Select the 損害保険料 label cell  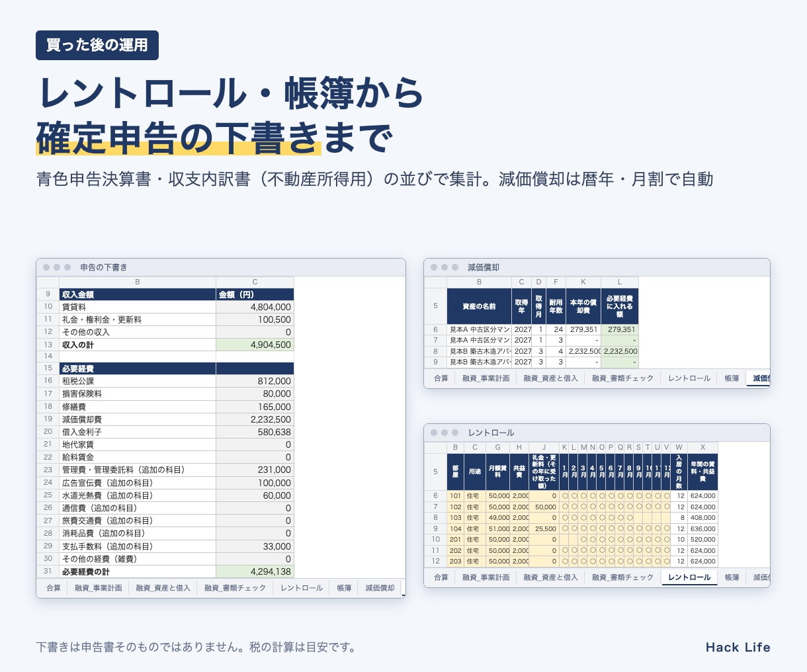[x=138, y=394]
